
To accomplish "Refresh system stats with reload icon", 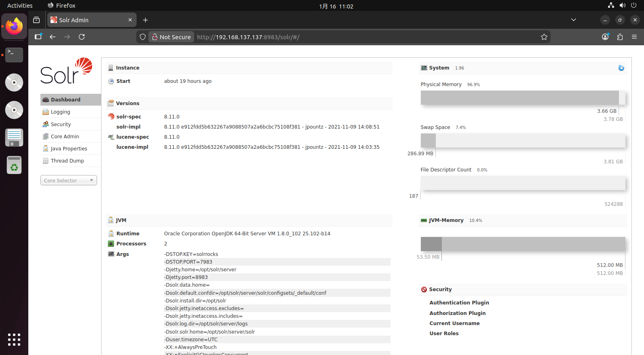I will click(x=621, y=68).
